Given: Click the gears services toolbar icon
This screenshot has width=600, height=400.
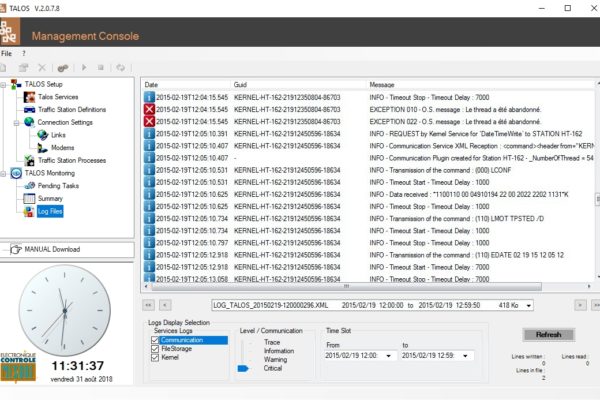Looking at the screenshot, I should [x=63, y=68].
